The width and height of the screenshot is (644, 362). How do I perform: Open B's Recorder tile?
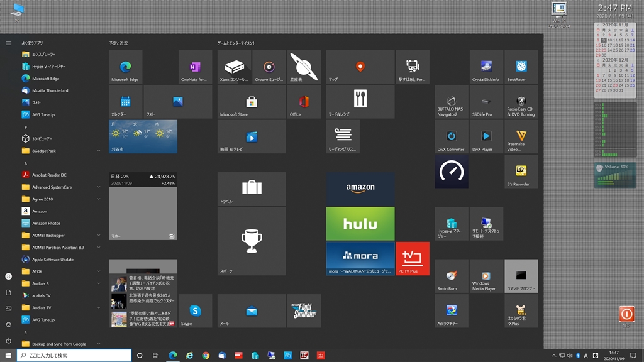pos(521,172)
